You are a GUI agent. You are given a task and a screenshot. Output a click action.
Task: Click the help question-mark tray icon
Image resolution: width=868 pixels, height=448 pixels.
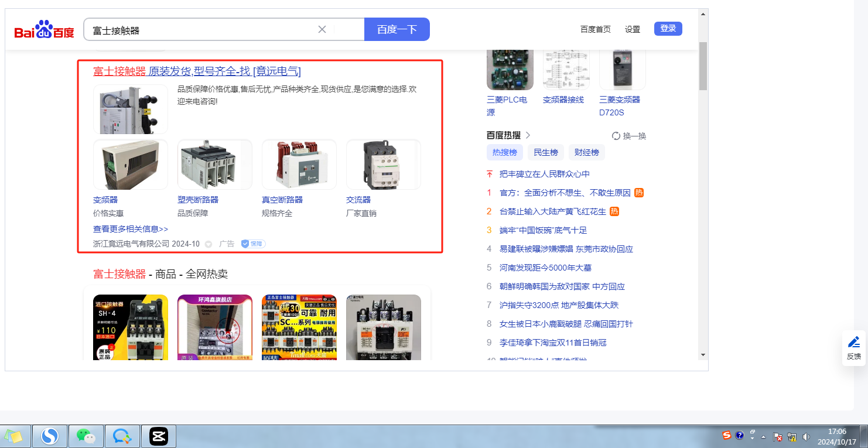(740, 436)
